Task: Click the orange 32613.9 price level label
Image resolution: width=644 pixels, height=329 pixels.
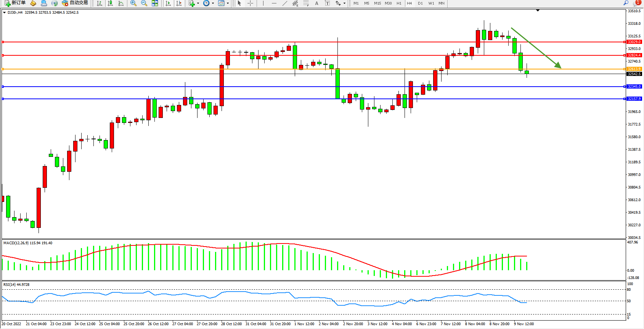Action: (x=634, y=69)
